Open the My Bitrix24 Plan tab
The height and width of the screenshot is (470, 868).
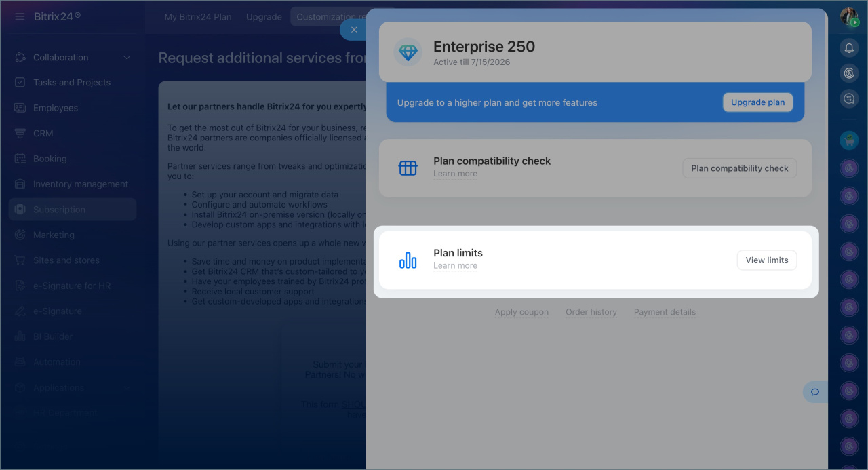[x=197, y=17]
